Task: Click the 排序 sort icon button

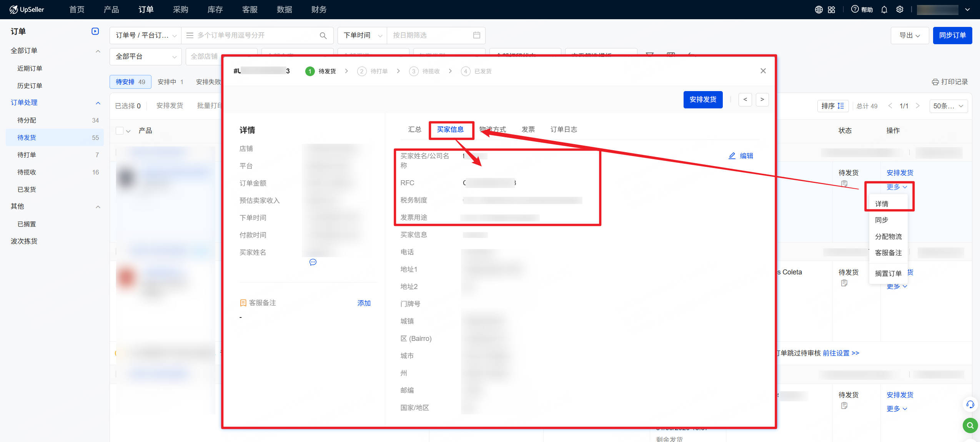Action: pos(833,106)
